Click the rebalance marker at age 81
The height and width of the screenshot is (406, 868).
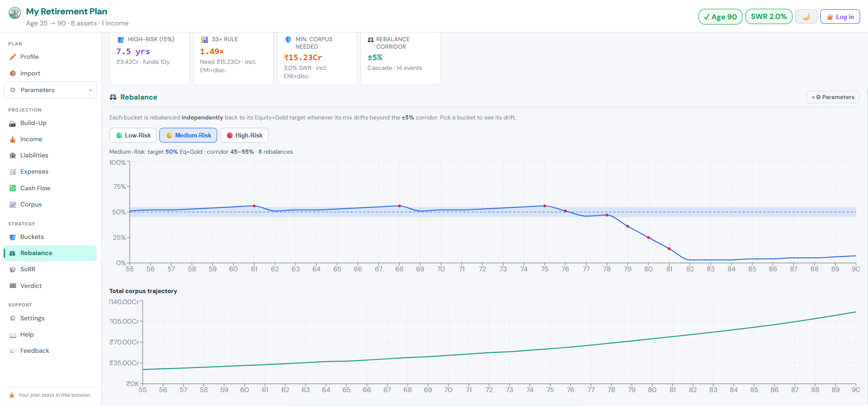pos(669,249)
